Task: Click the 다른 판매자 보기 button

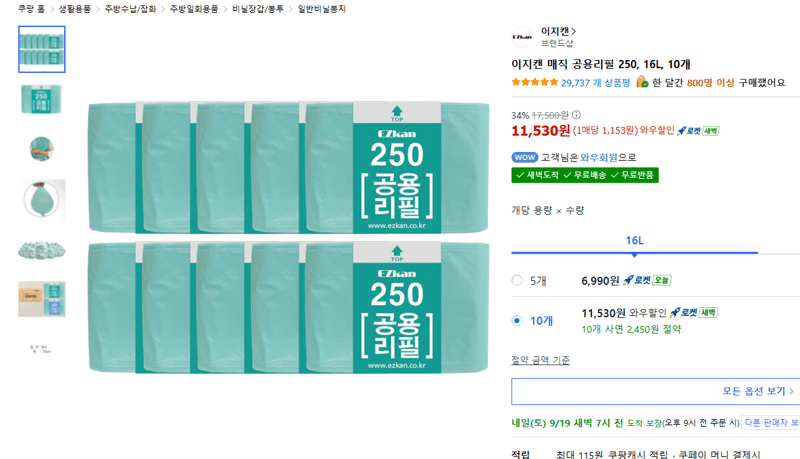Action: 770,423
